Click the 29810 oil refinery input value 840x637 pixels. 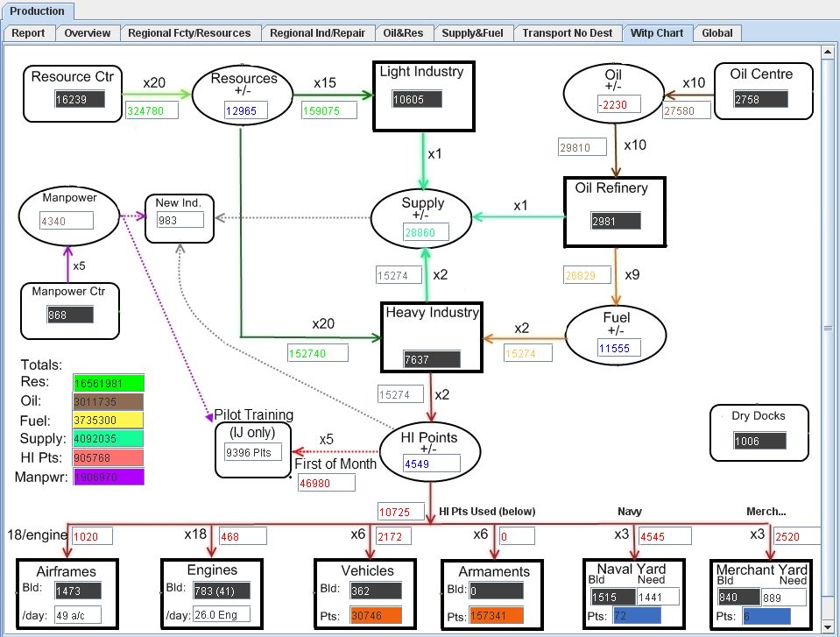point(582,147)
